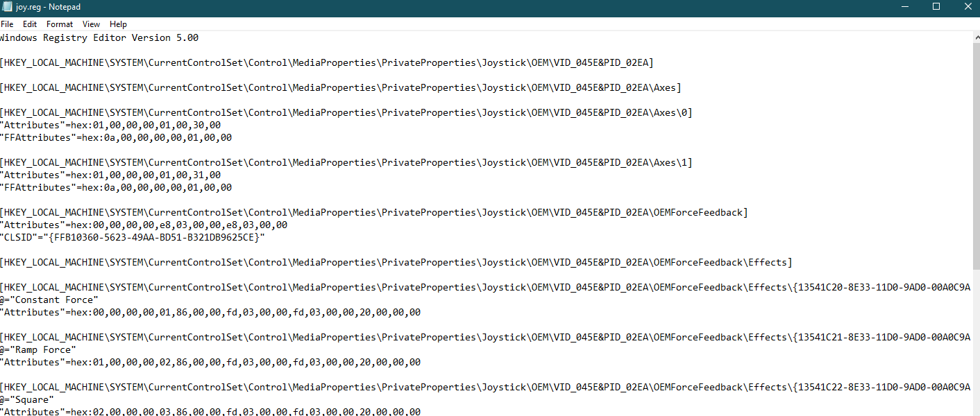Open the File menu
Viewport: 980px width, 416px height.
pyautogui.click(x=7, y=24)
